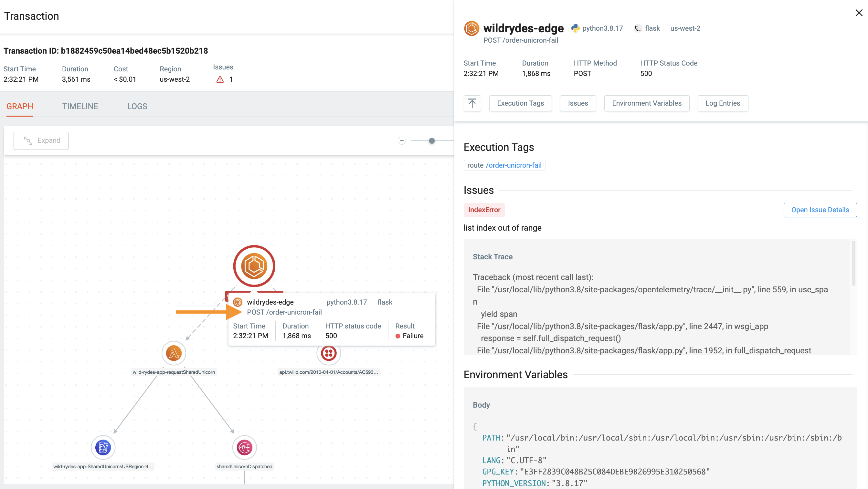Select the GRAPH tab
The width and height of the screenshot is (868, 489).
20,106
